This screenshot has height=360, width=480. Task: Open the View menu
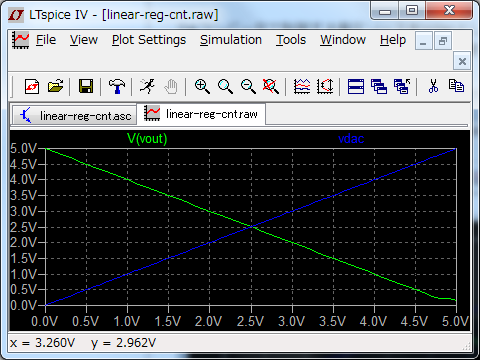(x=84, y=40)
